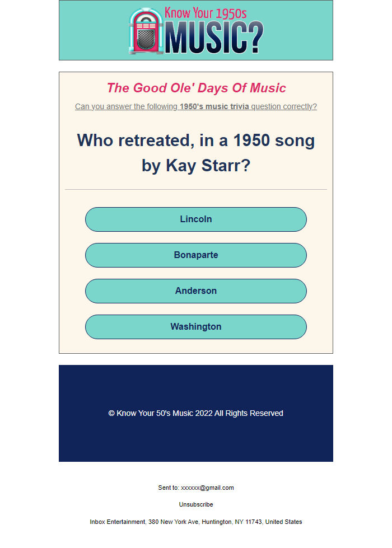392x548 pixels.
Task: Click the pink Know Your 1950s title
Action: pyautogui.click(x=206, y=13)
